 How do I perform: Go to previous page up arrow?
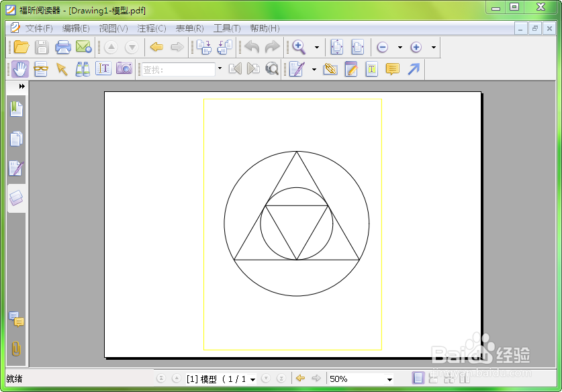[111, 47]
